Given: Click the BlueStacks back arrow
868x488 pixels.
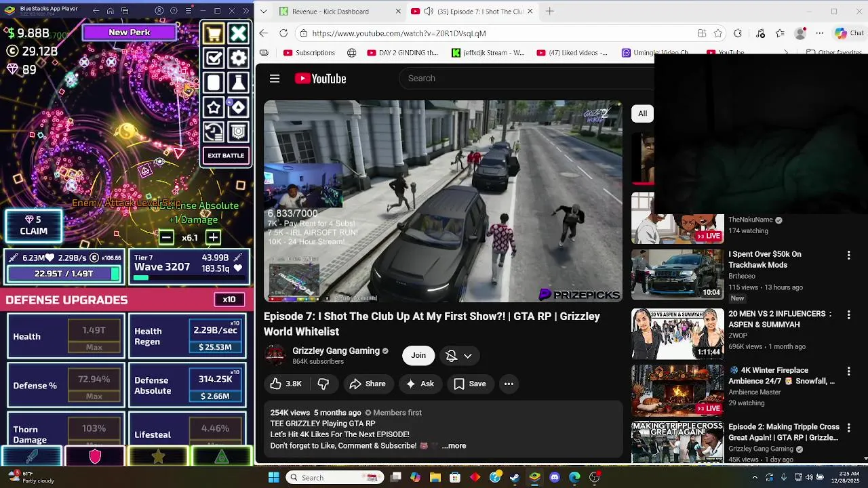Looking at the screenshot, I should (x=95, y=11).
